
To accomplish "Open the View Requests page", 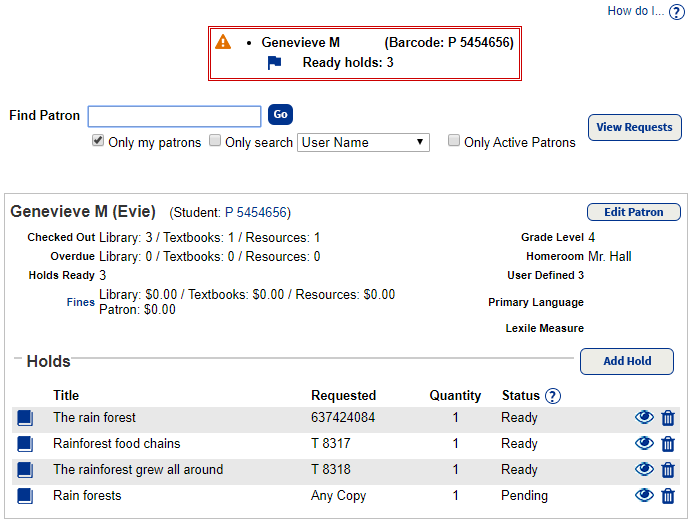I will click(634, 128).
